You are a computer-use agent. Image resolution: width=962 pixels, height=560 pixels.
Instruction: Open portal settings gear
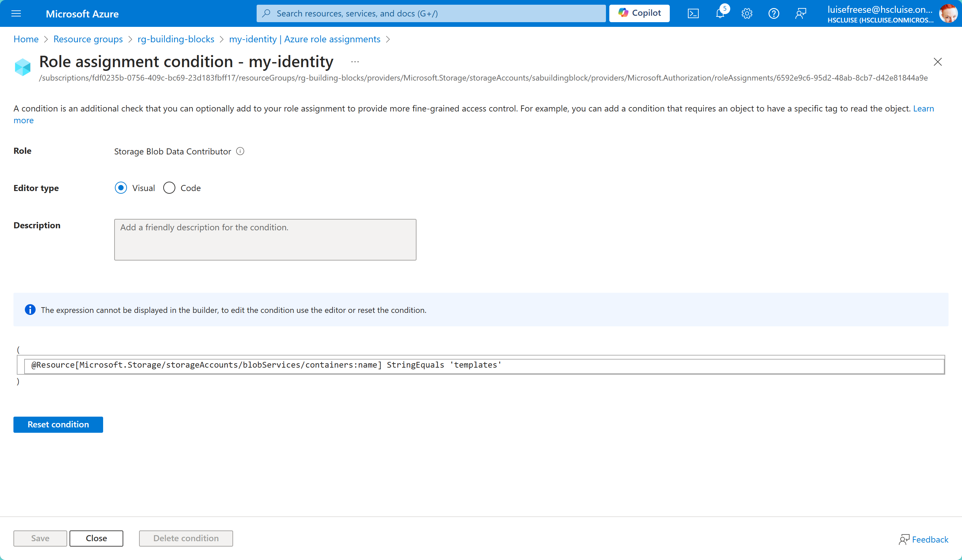[x=747, y=14]
